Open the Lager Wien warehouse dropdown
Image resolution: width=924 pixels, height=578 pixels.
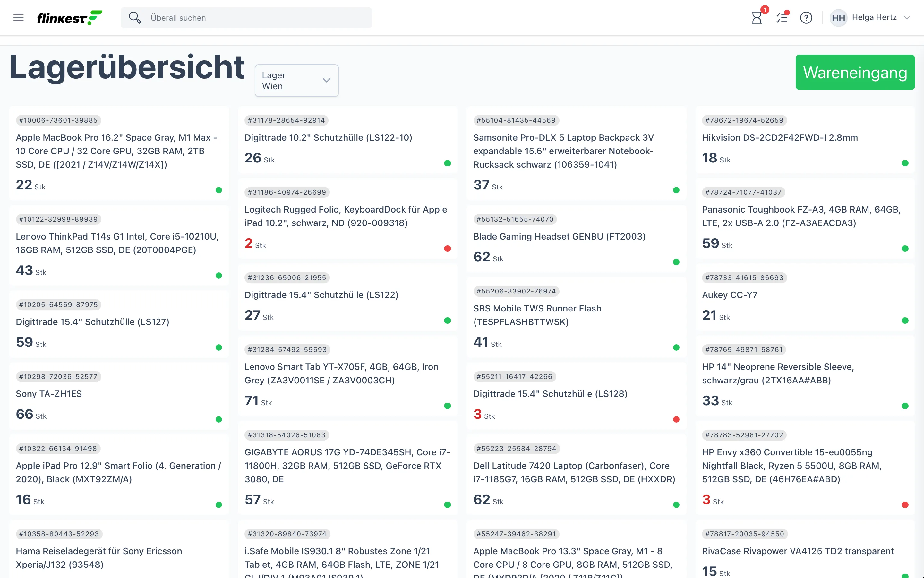(297, 81)
